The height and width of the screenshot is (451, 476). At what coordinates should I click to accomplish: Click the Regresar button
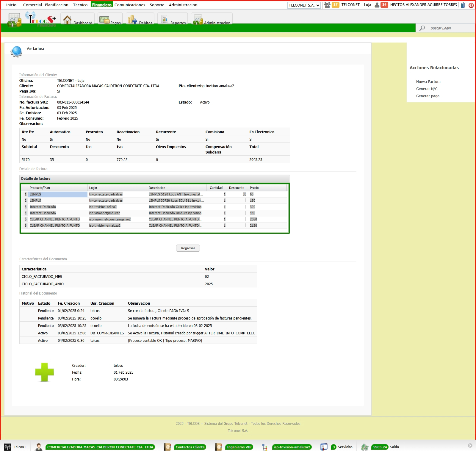[188, 248]
